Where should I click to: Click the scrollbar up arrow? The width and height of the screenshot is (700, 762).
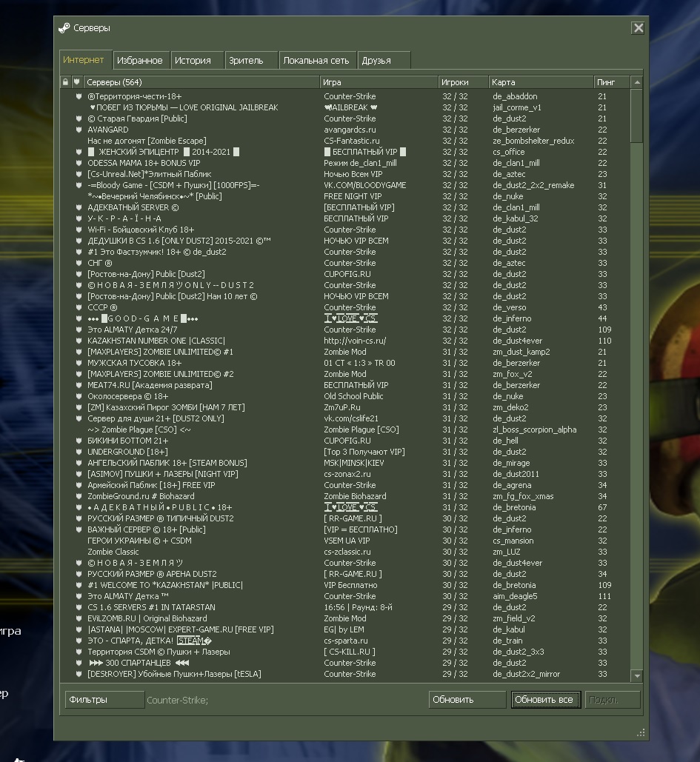pos(637,82)
